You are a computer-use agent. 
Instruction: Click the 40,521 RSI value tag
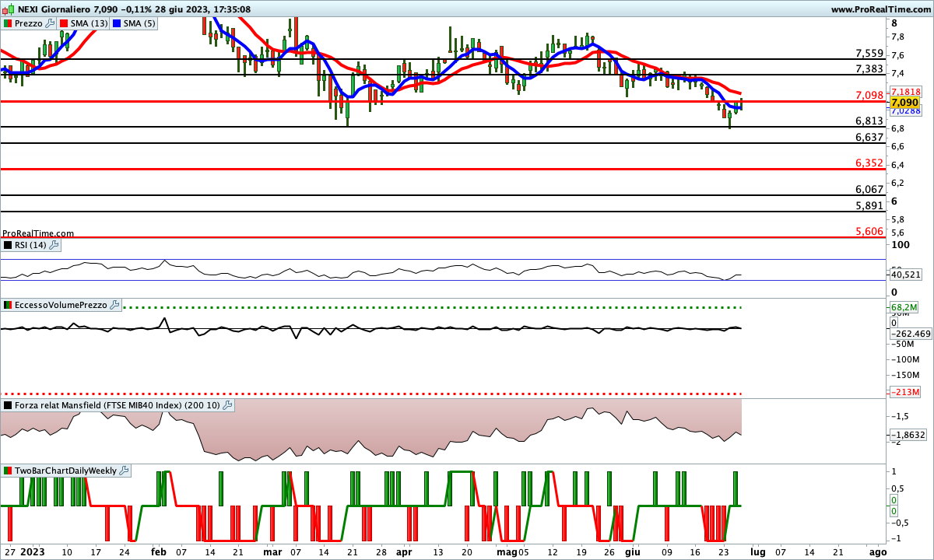click(x=905, y=275)
